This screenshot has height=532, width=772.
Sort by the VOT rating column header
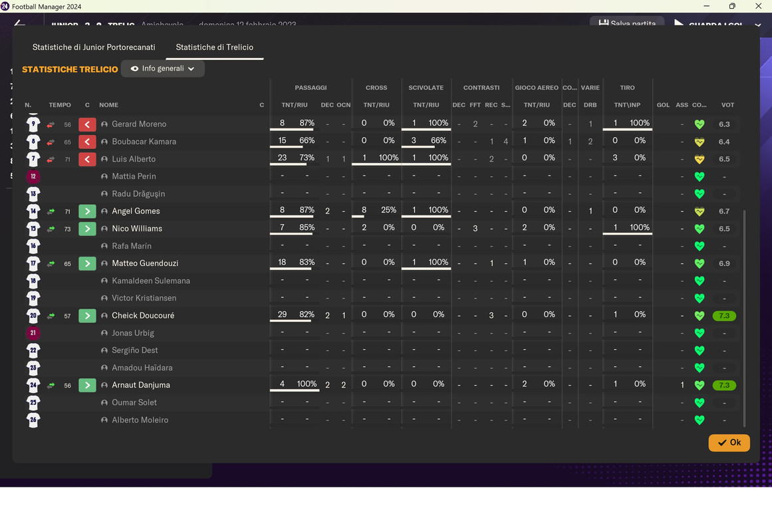point(727,105)
